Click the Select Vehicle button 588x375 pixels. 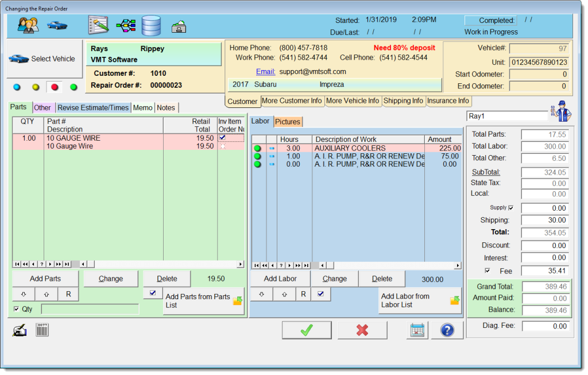pyautogui.click(x=45, y=59)
